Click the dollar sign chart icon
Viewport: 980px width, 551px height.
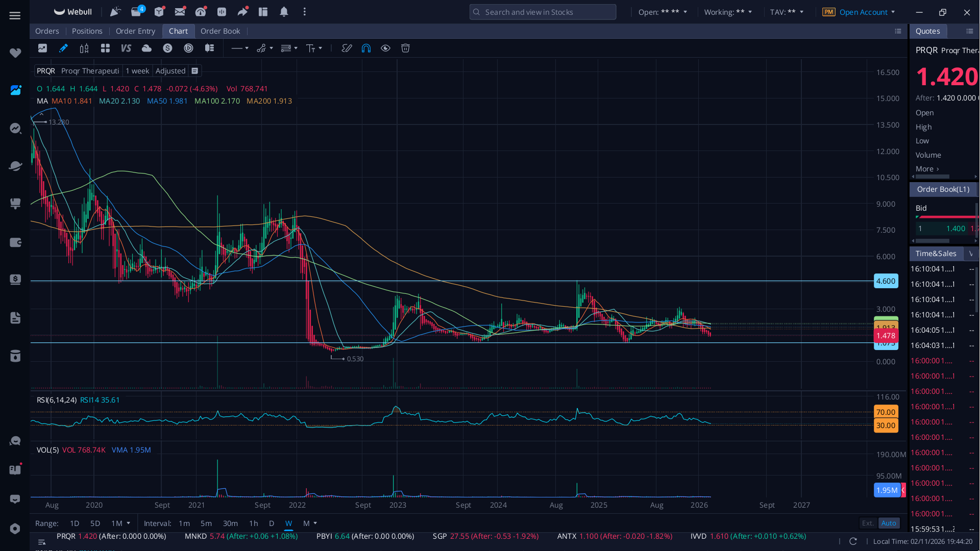coord(167,48)
